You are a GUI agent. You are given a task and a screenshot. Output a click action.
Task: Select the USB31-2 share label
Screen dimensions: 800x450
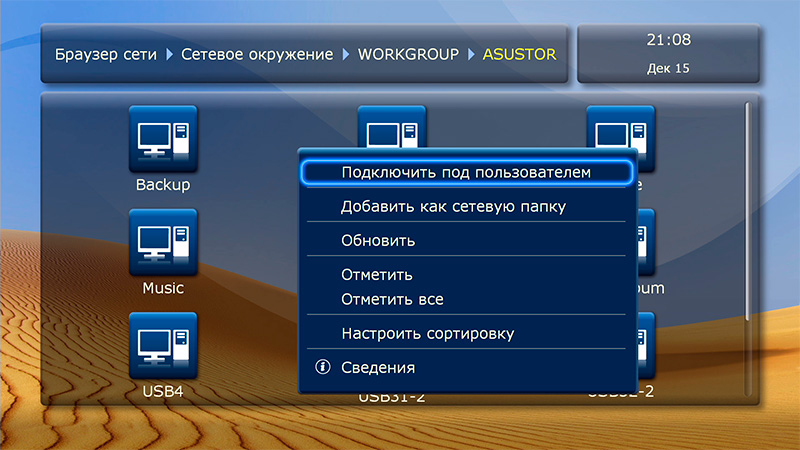pyautogui.click(x=392, y=398)
